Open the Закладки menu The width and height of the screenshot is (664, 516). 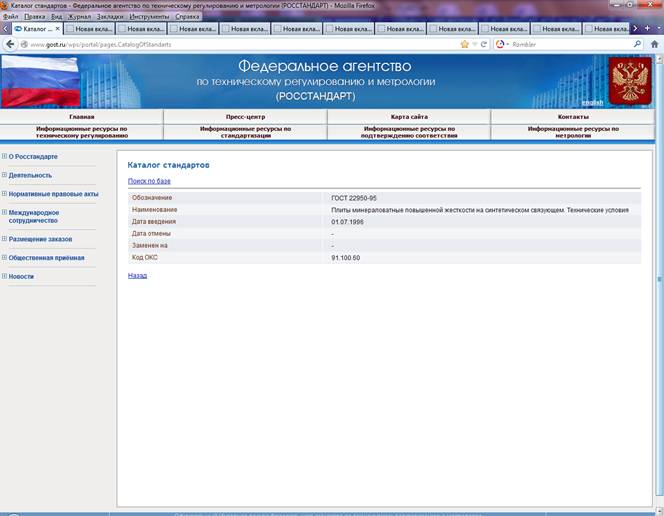[x=110, y=17]
